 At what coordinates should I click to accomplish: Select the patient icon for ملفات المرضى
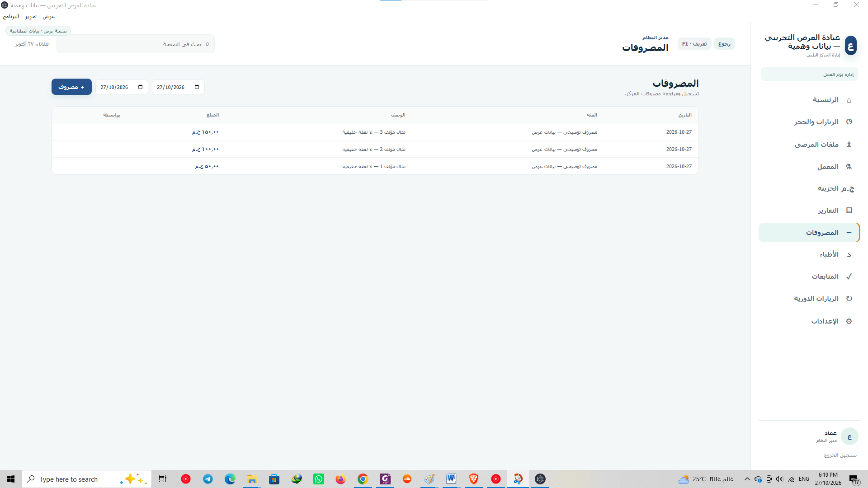coord(849,145)
